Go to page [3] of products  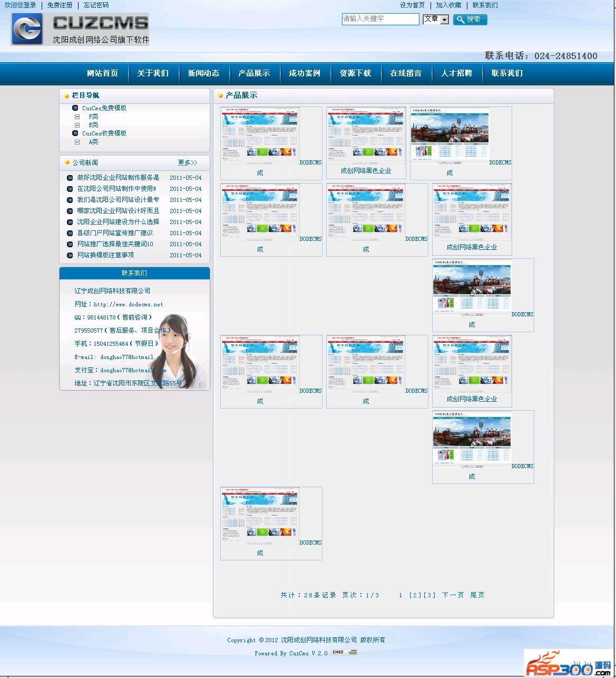[429, 595]
